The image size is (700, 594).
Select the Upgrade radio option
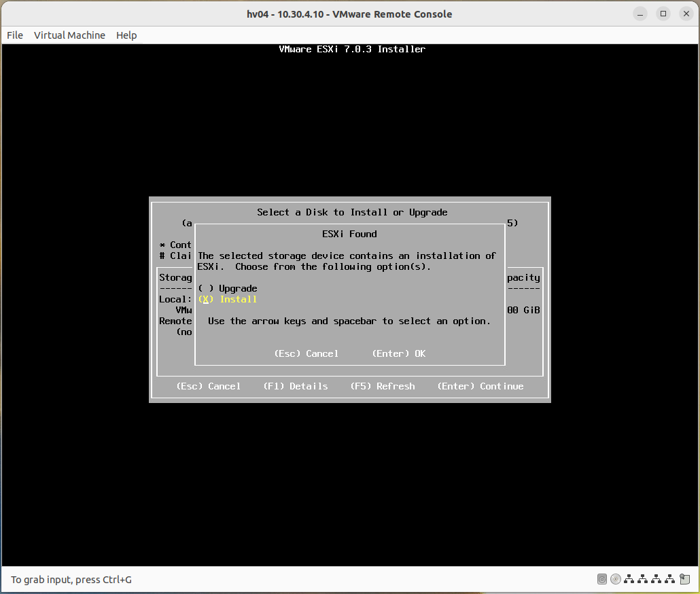click(x=228, y=288)
